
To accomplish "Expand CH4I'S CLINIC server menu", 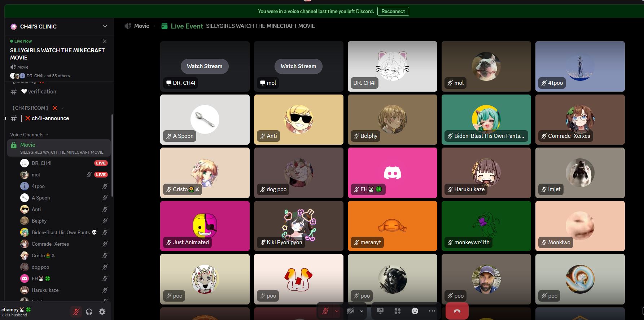I will (105, 26).
